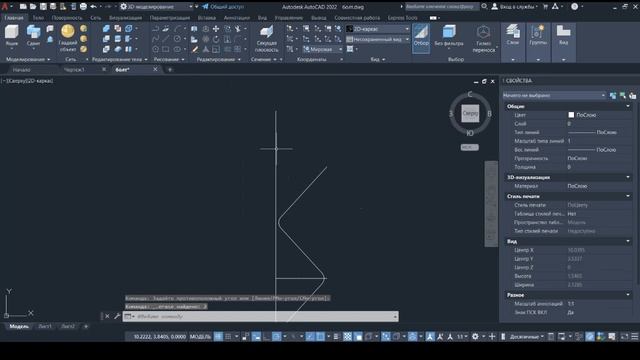Toggle 2D object snap in the status bar
The height and width of the screenshot is (360, 640).
(x=320, y=336)
